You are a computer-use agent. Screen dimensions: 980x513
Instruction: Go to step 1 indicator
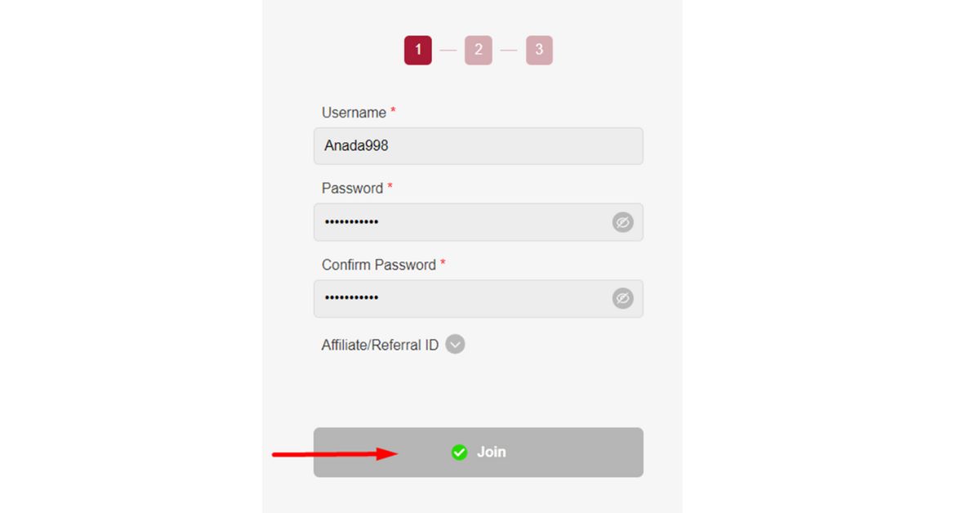[417, 51]
